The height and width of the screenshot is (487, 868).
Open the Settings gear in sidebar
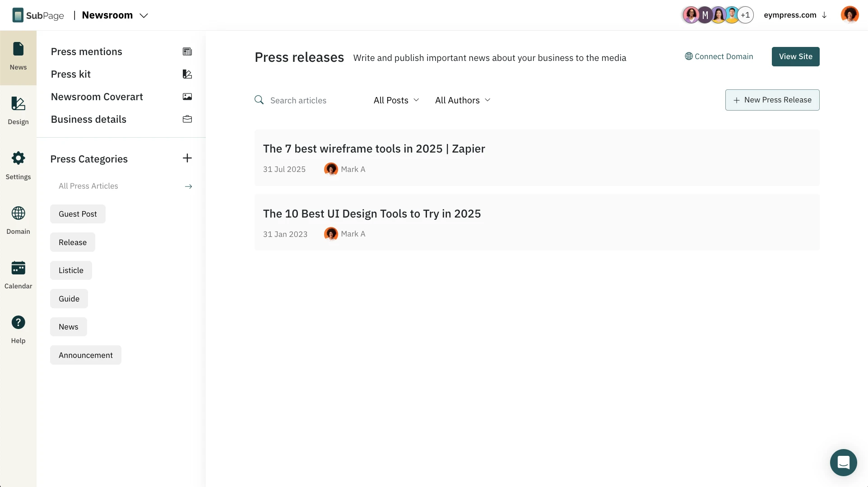(x=18, y=166)
